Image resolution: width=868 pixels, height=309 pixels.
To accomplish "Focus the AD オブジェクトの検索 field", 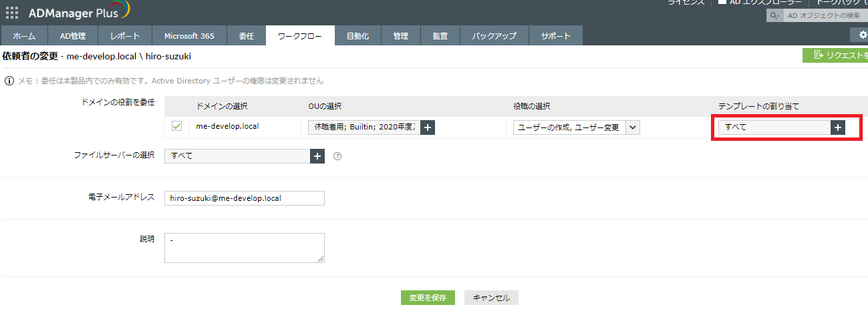I will [825, 15].
